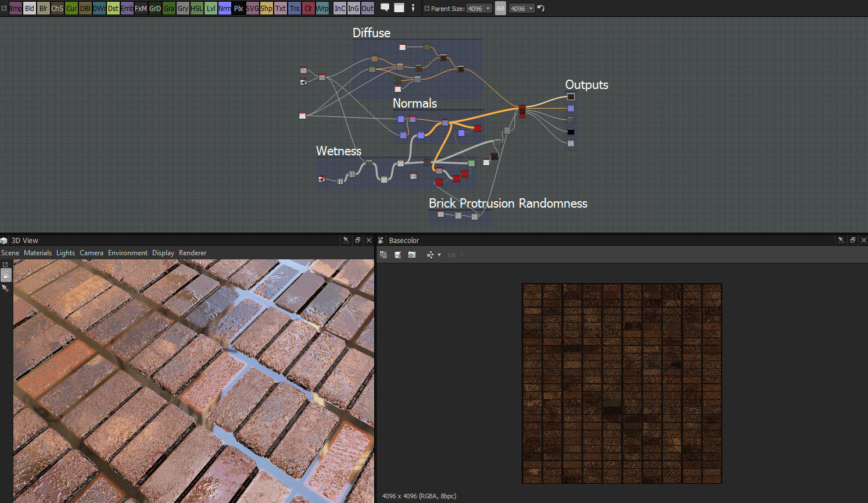The width and height of the screenshot is (868, 503).
Task: Select the Levels node tool
Action: pyautogui.click(x=210, y=8)
